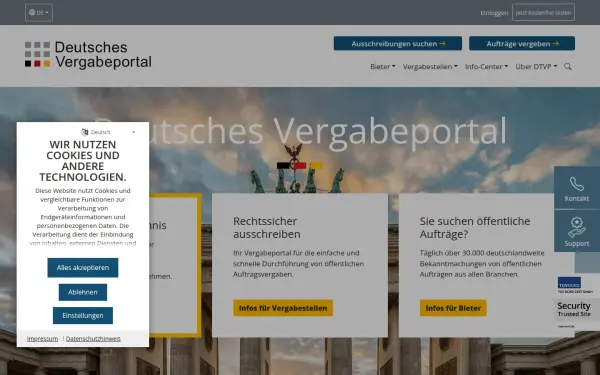The height and width of the screenshot is (375, 600).
Task: Click the arrow in Ausschreibungen suchen button
Action: coord(442,44)
